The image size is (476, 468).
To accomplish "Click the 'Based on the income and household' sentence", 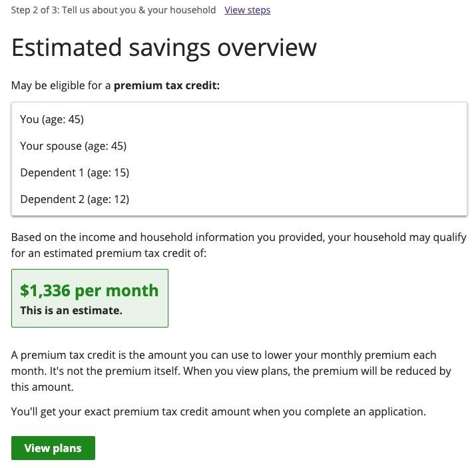I will (x=238, y=238).
